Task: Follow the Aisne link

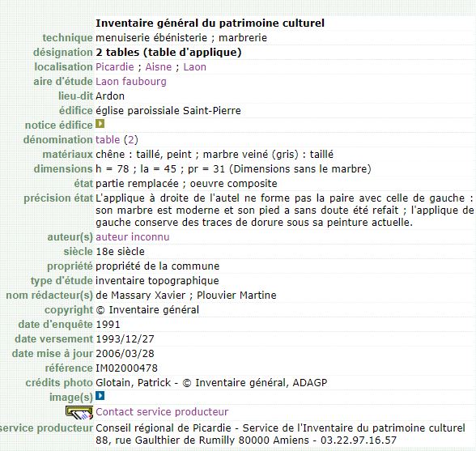Action: (159, 67)
